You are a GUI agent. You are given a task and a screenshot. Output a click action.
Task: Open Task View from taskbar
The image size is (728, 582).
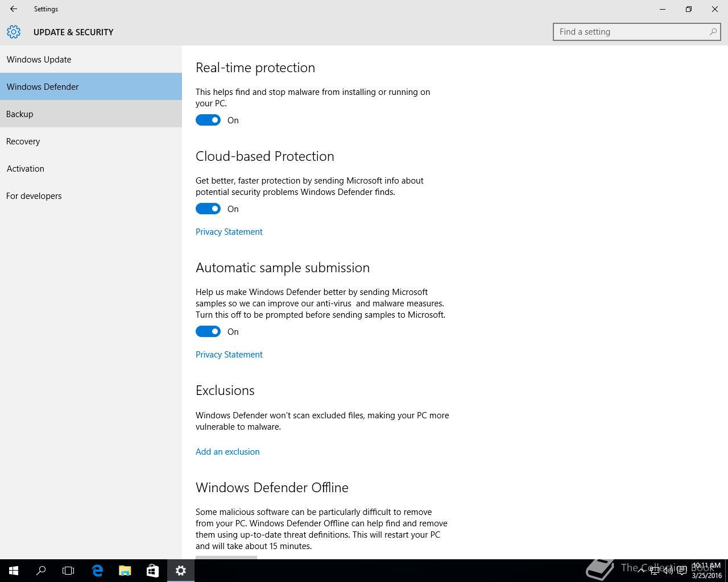point(68,571)
